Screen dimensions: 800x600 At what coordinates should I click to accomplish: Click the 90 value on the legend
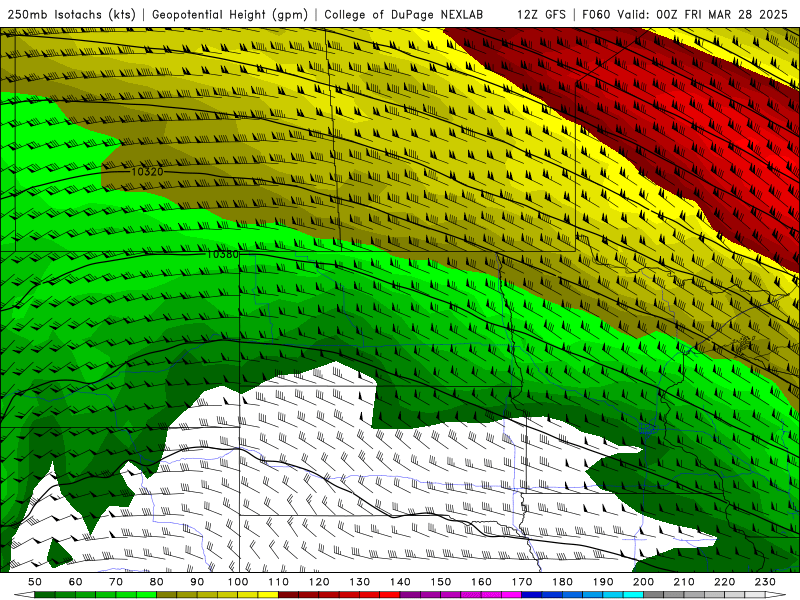[197, 582]
